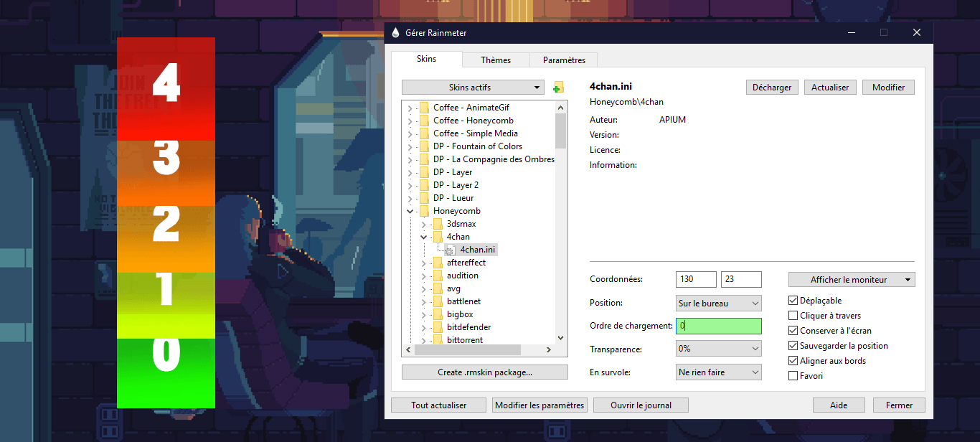980x442 pixels.
Task: Click the green plus add-skin icon
Action: [558, 88]
